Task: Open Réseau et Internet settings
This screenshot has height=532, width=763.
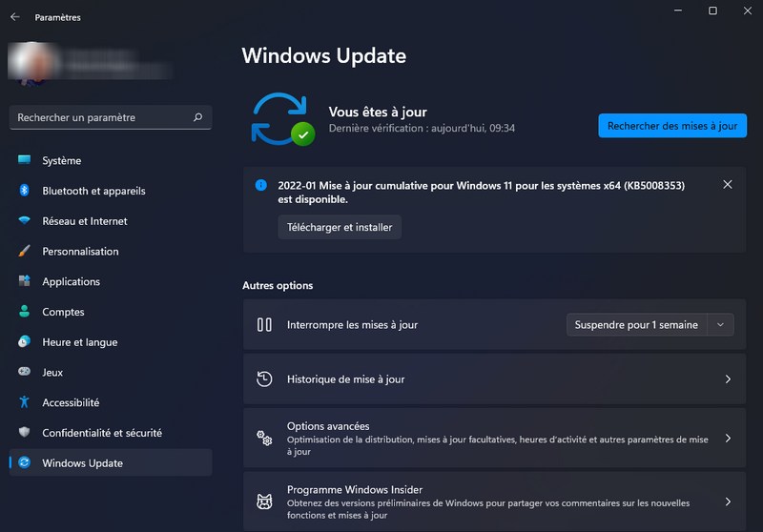Action: [x=111, y=221]
